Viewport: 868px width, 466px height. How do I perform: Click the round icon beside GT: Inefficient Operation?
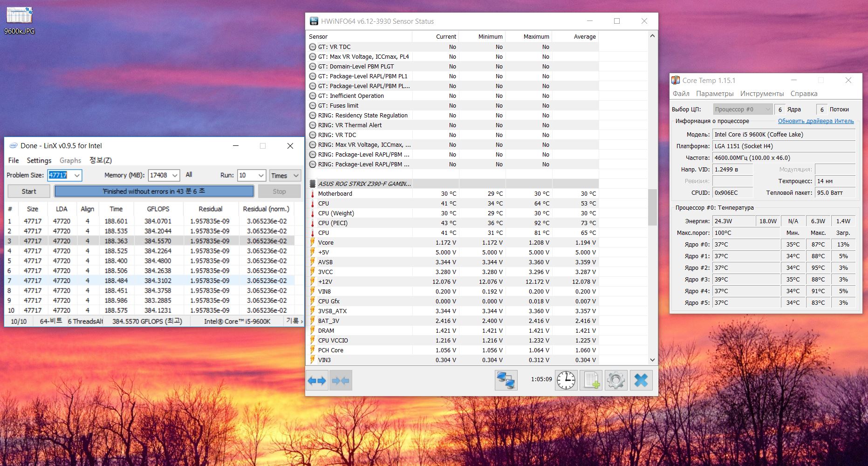(x=313, y=96)
